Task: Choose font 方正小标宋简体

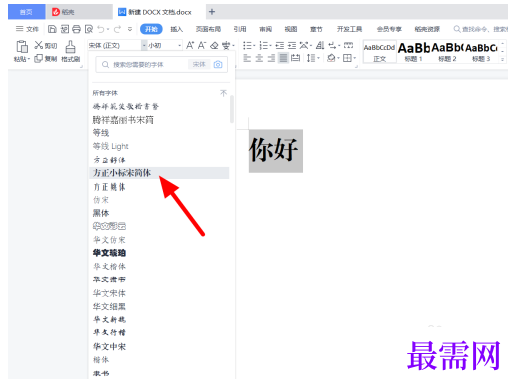Action: coord(159,173)
